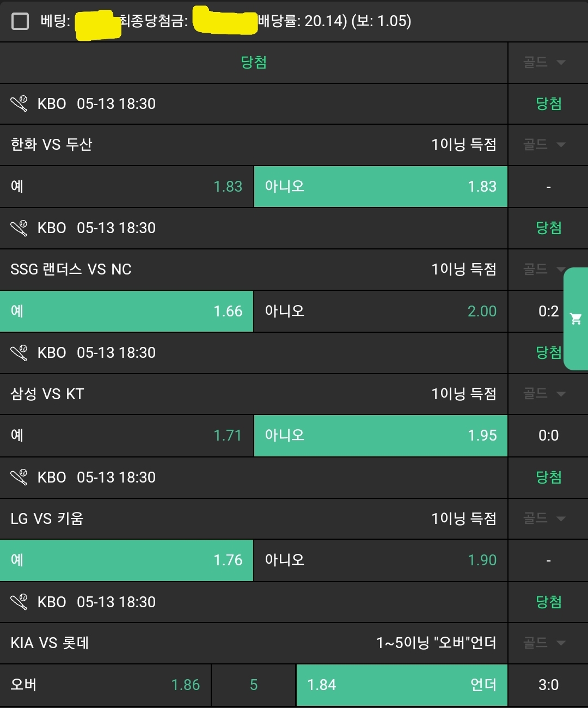Expand 골드 dropdown for 한화 VS 두산

click(545, 145)
